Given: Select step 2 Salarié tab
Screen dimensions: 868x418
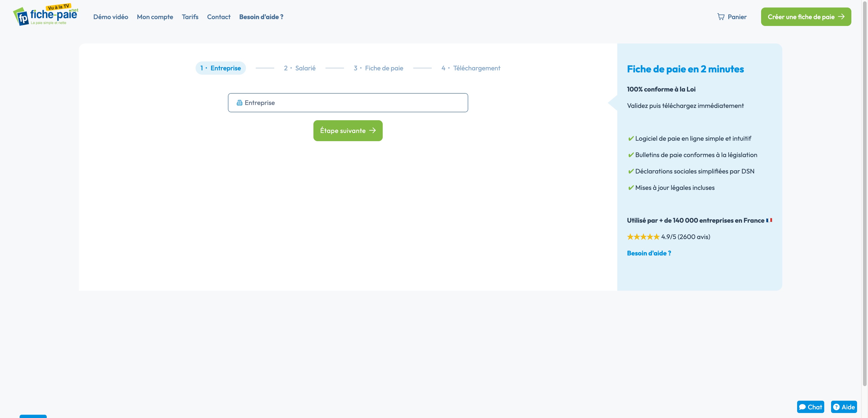Looking at the screenshot, I should pos(300,68).
